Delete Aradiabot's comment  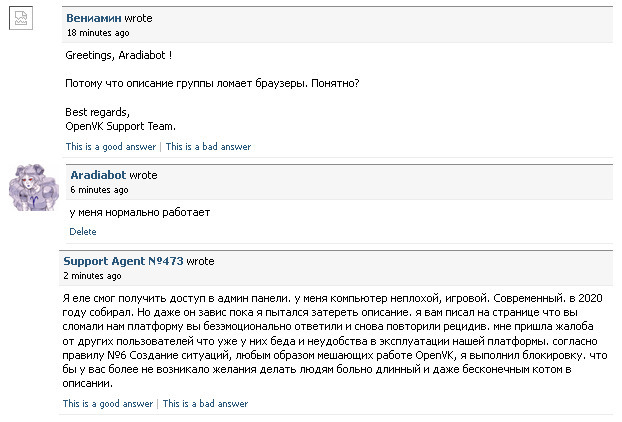[83, 231]
